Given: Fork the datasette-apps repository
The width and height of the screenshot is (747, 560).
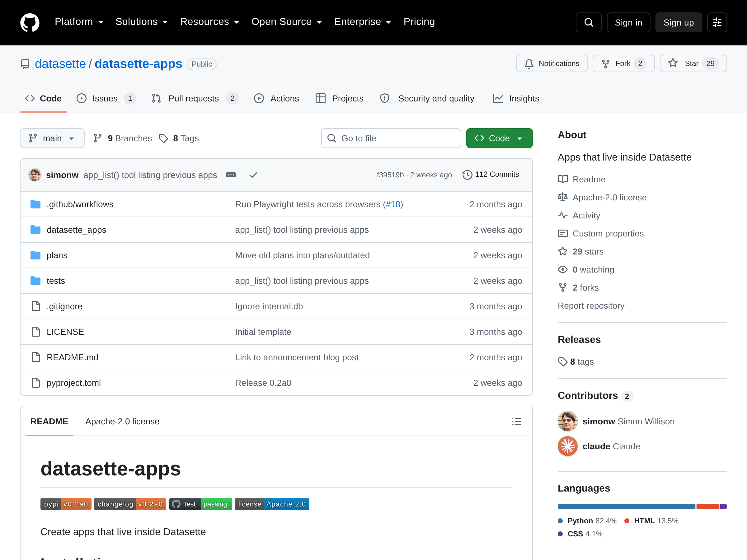Looking at the screenshot, I should coord(623,63).
